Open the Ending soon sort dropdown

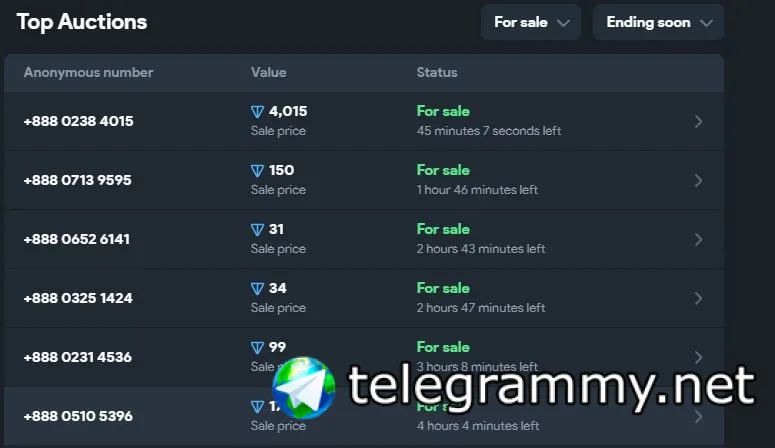pos(658,22)
